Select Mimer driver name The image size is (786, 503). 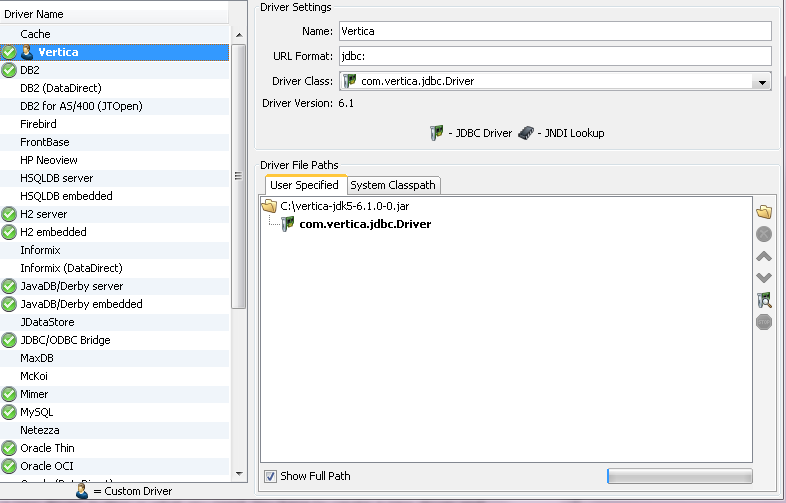coord(34,394)
